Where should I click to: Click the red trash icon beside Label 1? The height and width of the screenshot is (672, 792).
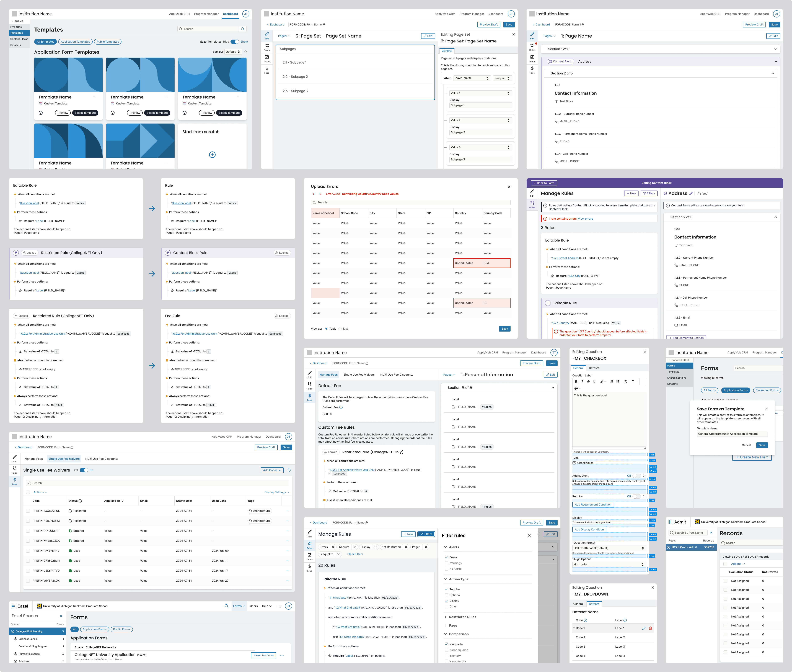(x=650, y=628)
